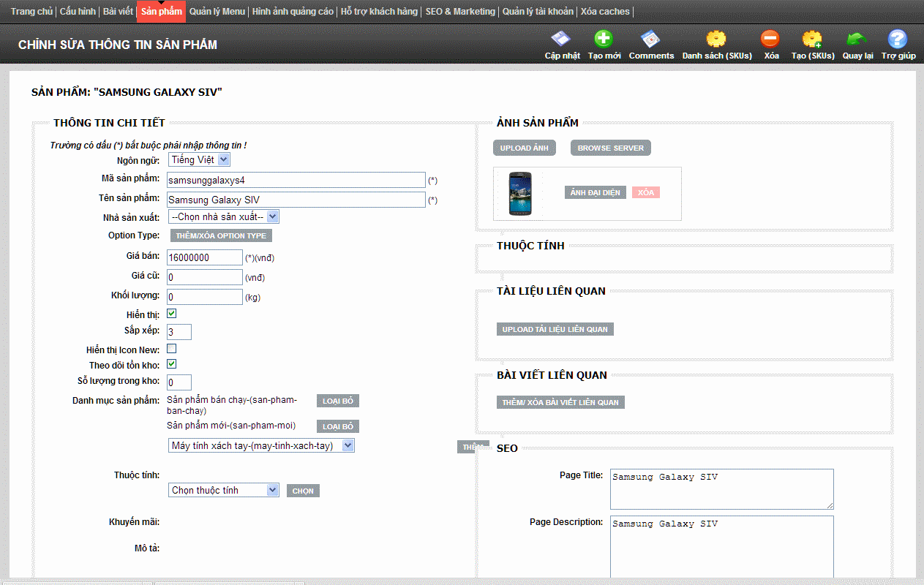
Task: Click the ẢNH ĐẠI DIỆN button
Action: click(x=596, y=192)
